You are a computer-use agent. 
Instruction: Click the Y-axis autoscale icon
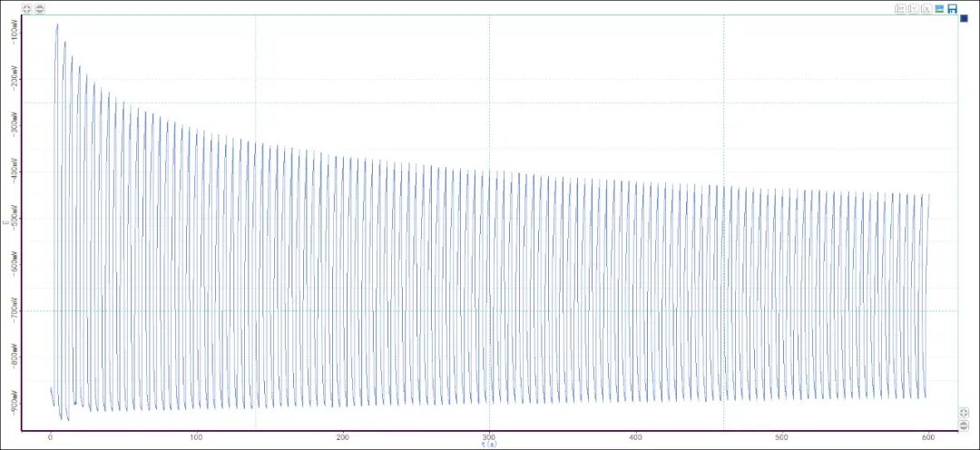click(913, 9)
